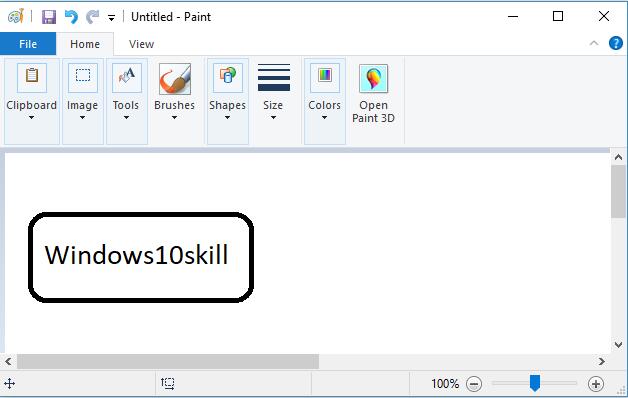Maximize the Paint window
The width and height of the screenshot is (628, 398).
point(558,16)
